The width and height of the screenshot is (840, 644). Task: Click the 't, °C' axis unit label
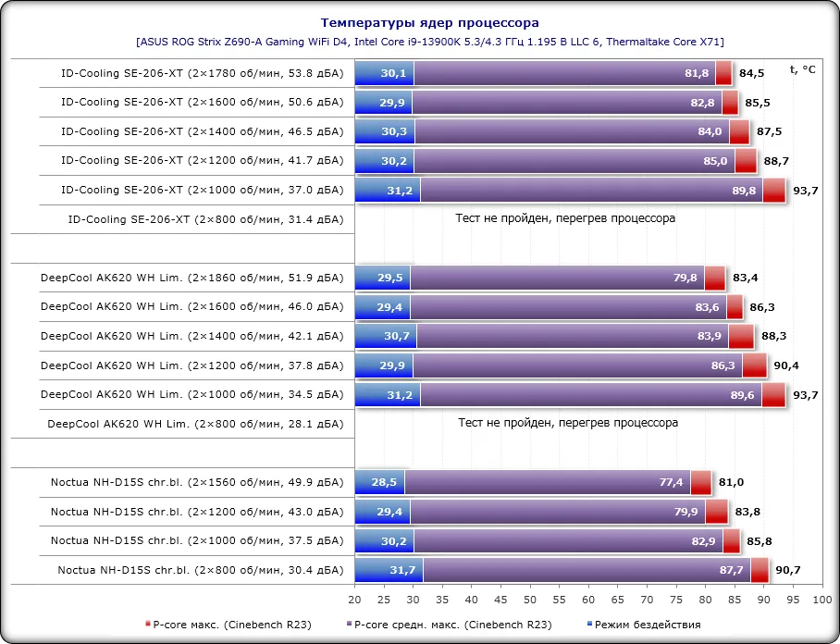pos(803,69)
